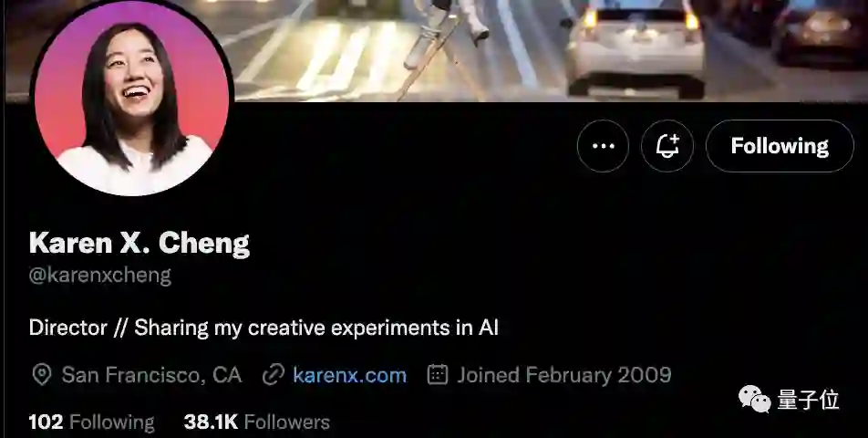Open Karen X. Cheng's profile picture
The image size is (868, 438).
(x=131, y=98)
